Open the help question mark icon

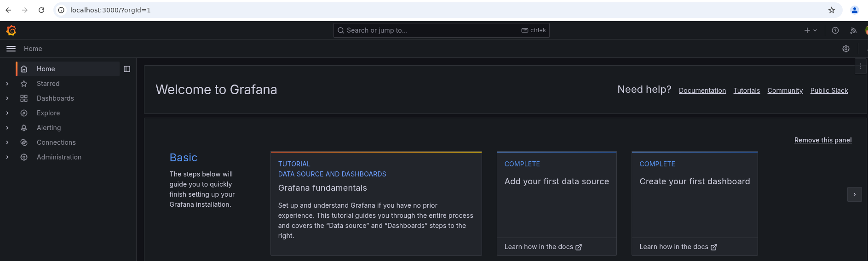[x=835, y=30]
